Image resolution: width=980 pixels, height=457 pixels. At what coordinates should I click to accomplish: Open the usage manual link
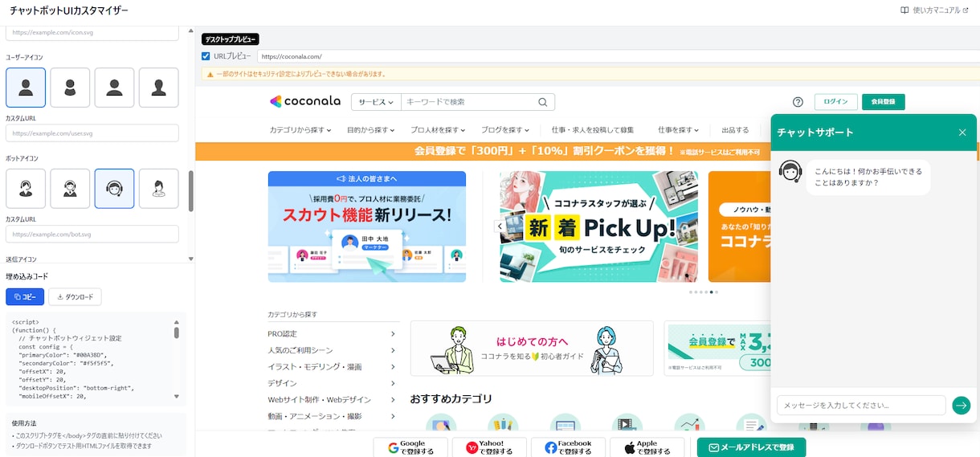click(x=934, y=10)
